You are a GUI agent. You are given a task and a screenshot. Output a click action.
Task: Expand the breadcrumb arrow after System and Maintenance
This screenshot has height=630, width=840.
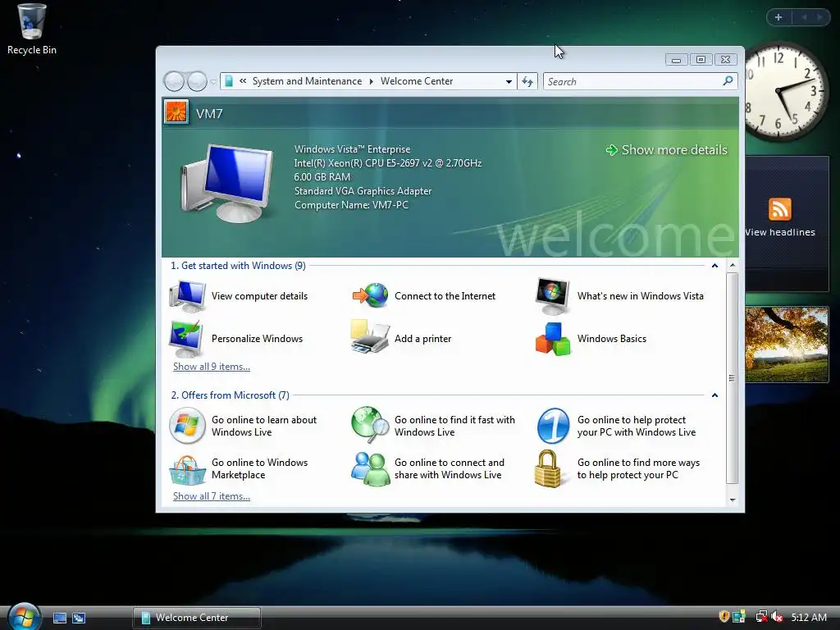[372, 81]
